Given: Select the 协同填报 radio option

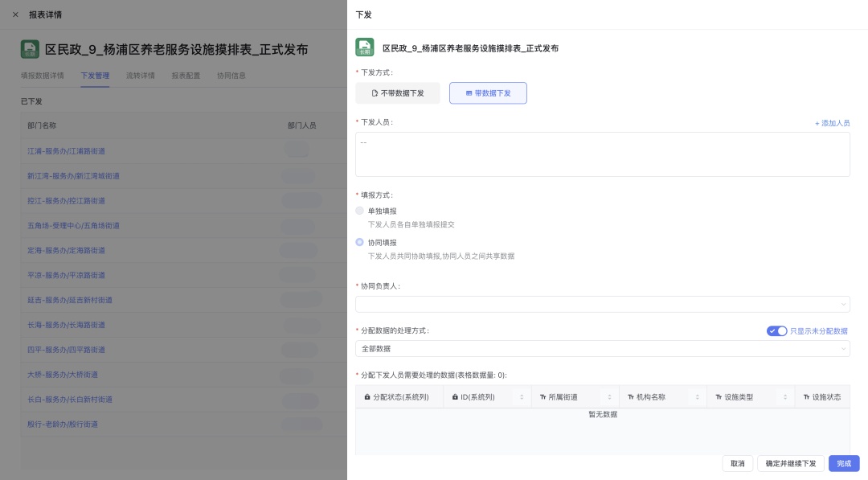Looking at the screenshot, I should 360,242.
